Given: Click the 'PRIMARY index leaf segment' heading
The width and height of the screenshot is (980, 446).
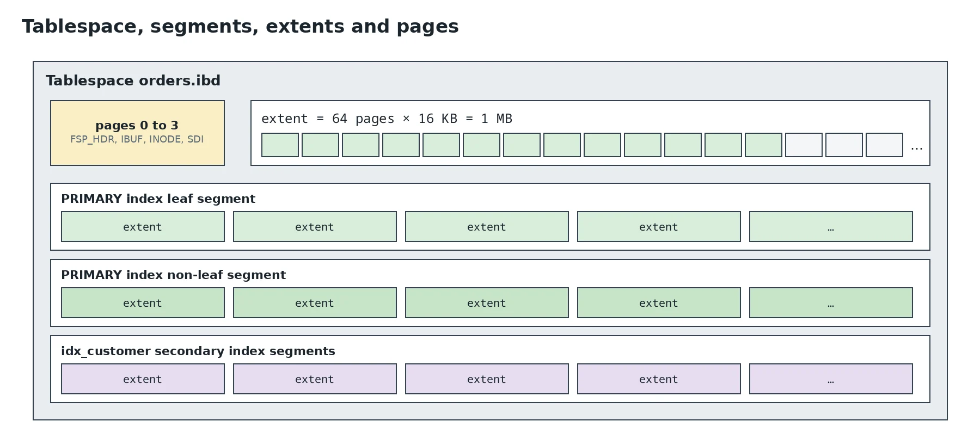Looking at the screenshot, I should [158, 199].
